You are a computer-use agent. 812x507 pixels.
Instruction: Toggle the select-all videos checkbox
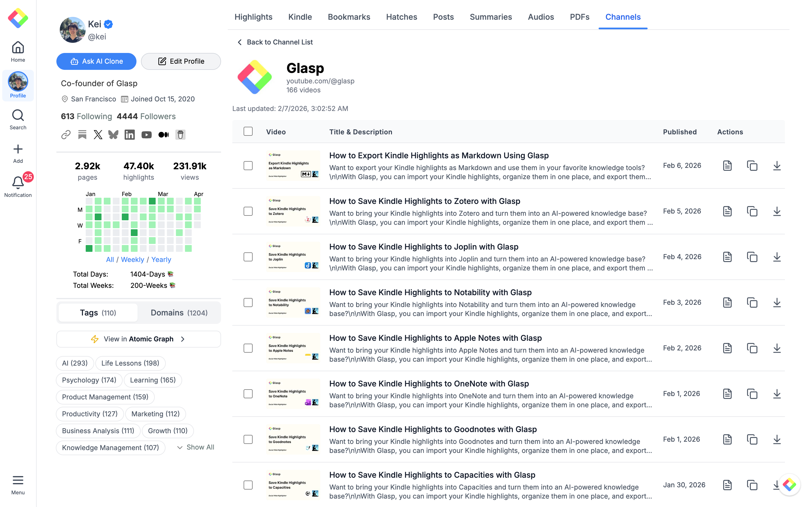(x=248, y=132)
